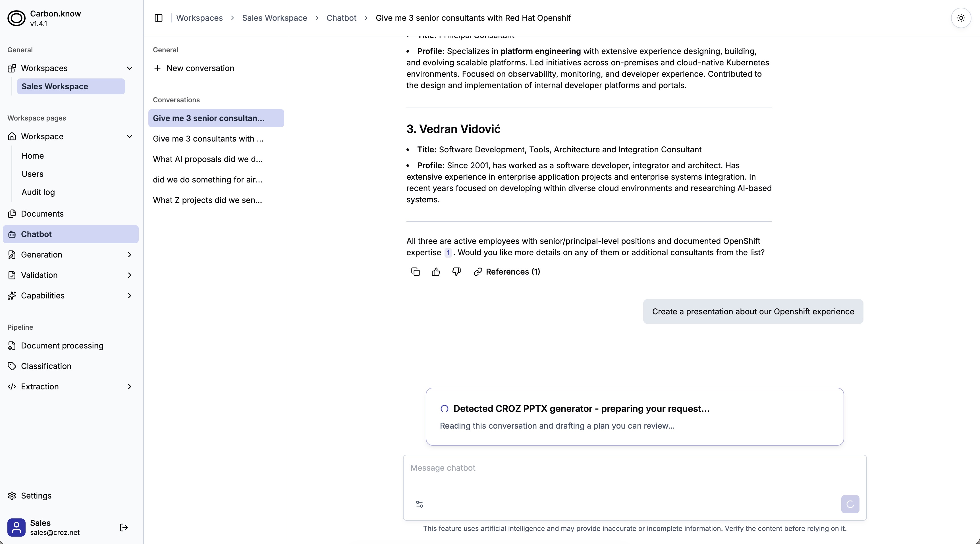Open the Audit log page
Image resolution: width=980 pixels, height=544 pixels.
coord(38,192)
